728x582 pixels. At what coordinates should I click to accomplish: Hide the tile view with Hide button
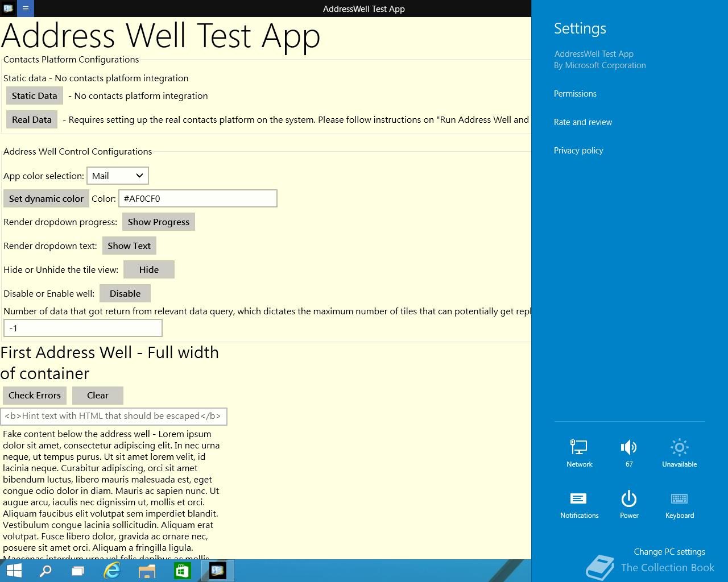pyautogui.click(x=149, y=269)
